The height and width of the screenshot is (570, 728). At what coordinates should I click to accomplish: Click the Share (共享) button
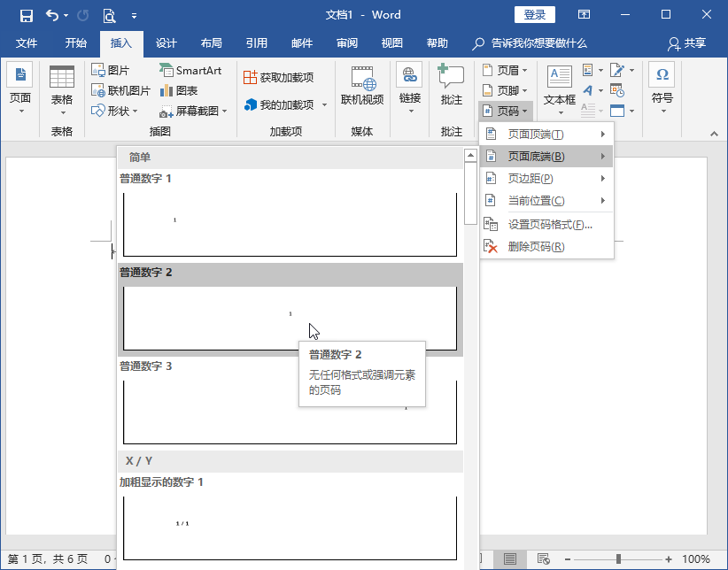[687, 43]
